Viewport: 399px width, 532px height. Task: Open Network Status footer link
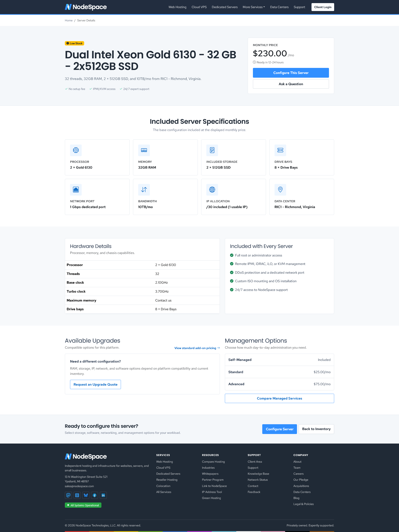click(x=257, y=480)
